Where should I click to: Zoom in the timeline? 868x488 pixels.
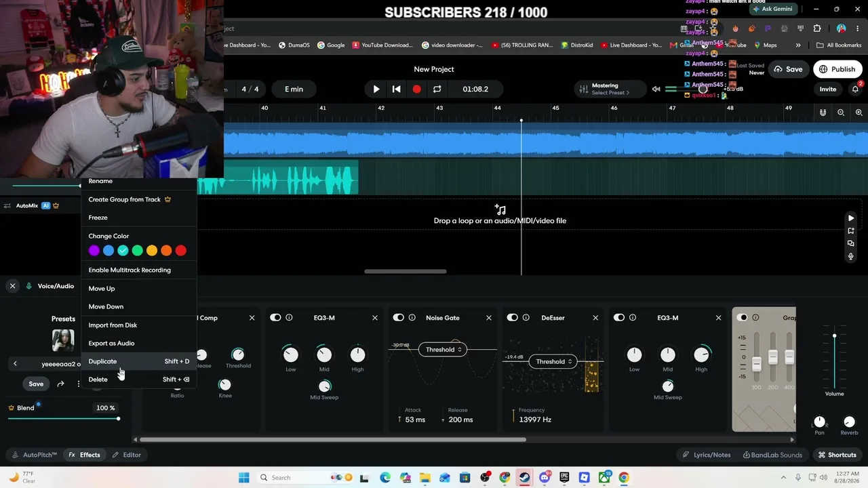pos(859,113)
